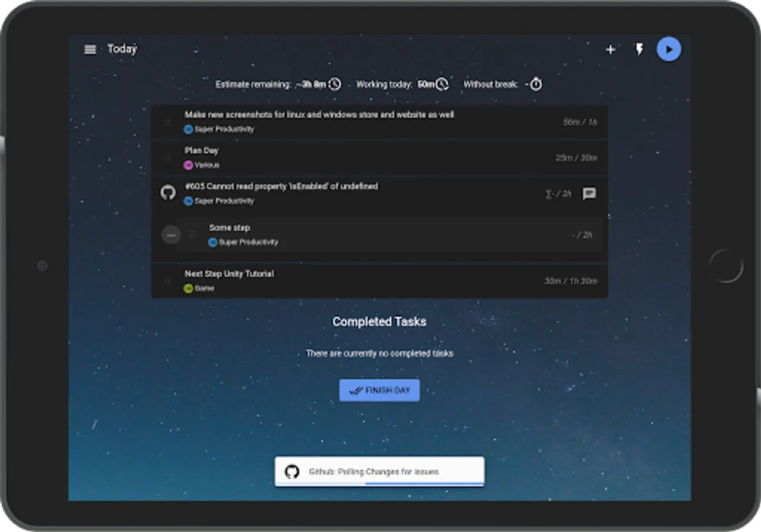Click the Github Polling Changes notification
Image resolution: width=761 pixels, height=532 pixels.
coord(380,472)
